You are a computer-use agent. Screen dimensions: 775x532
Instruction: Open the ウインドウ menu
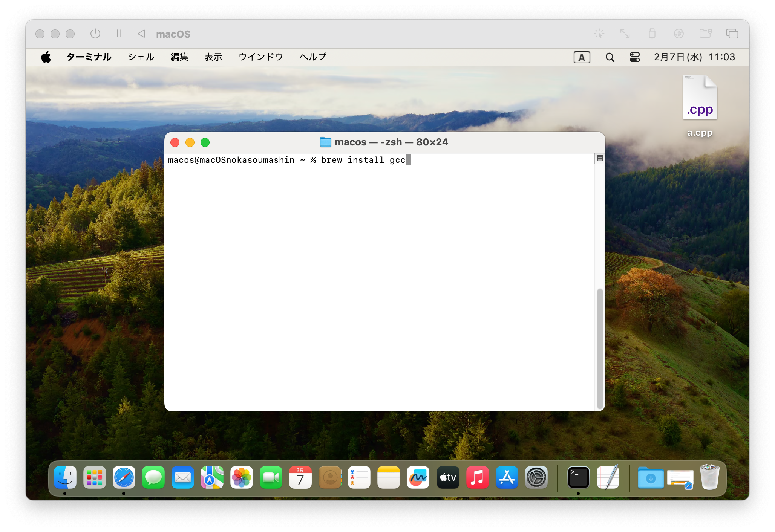[260, 57]
